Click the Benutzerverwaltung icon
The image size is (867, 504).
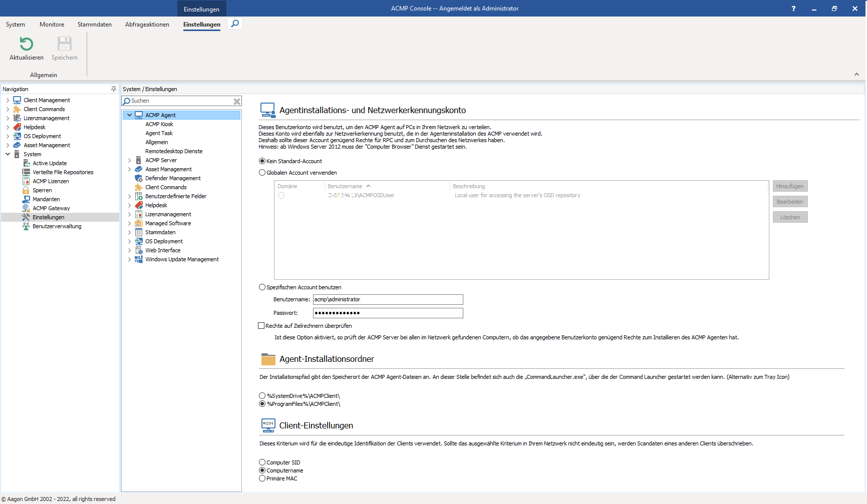coord(26,226)
